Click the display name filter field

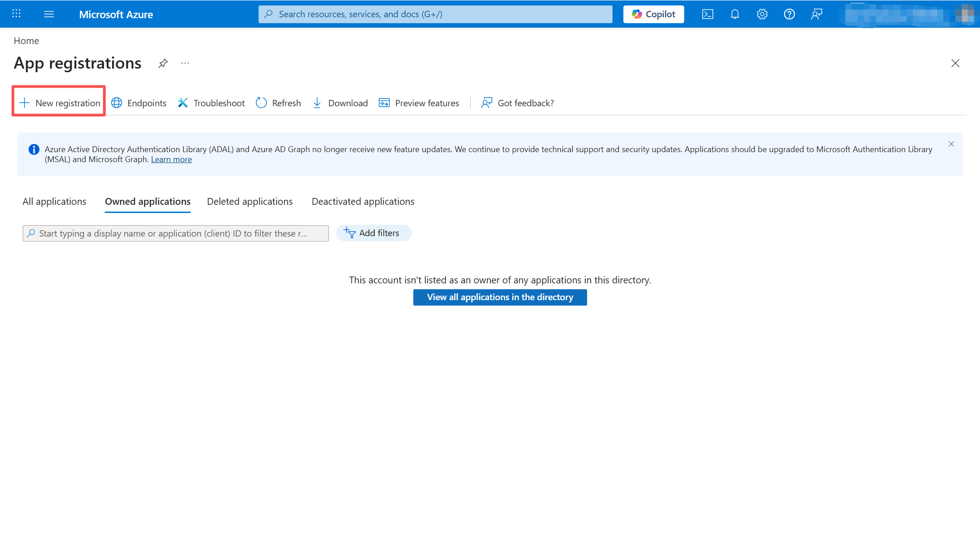[x=176, y=233]
